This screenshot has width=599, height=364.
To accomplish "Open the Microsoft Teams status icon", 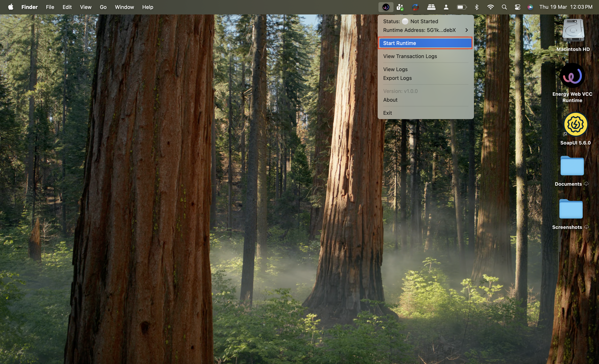I will (x=400, y=7).
